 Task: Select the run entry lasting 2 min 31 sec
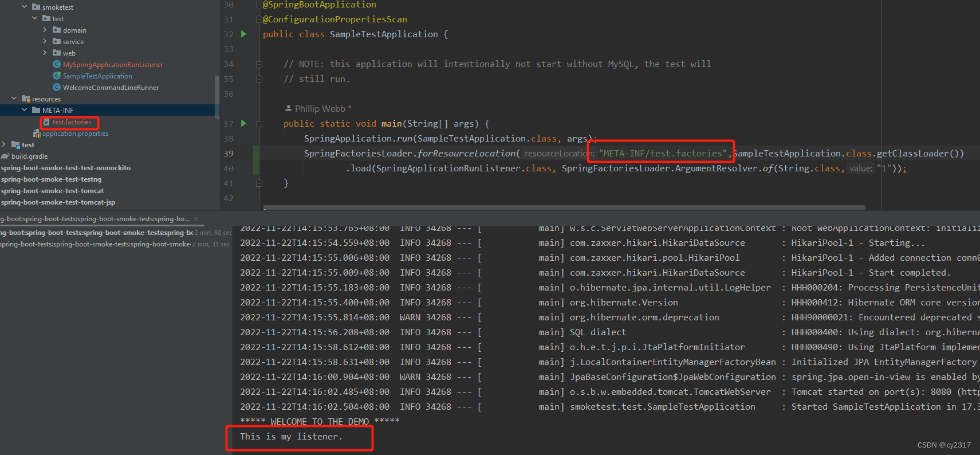pos(116,244)
